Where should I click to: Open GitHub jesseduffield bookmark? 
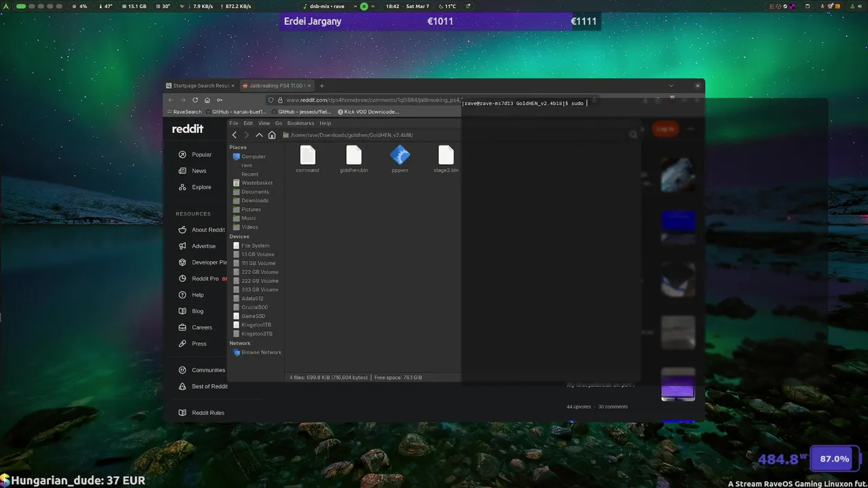pos(301,112)
